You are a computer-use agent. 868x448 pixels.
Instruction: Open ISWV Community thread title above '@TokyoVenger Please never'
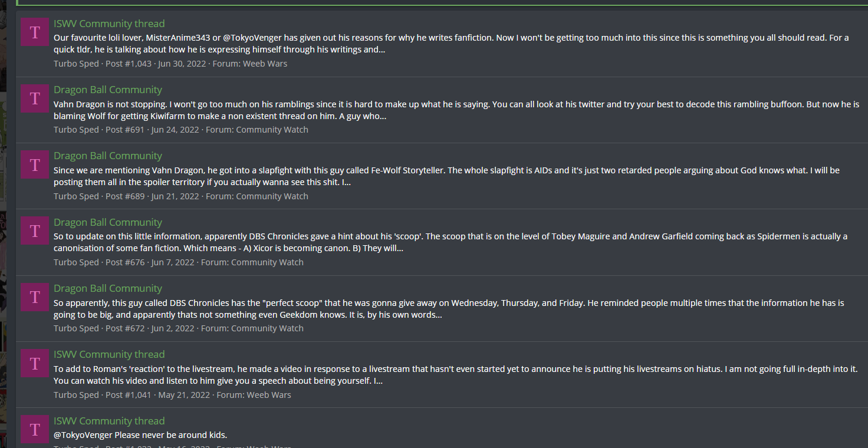(109, 421)
